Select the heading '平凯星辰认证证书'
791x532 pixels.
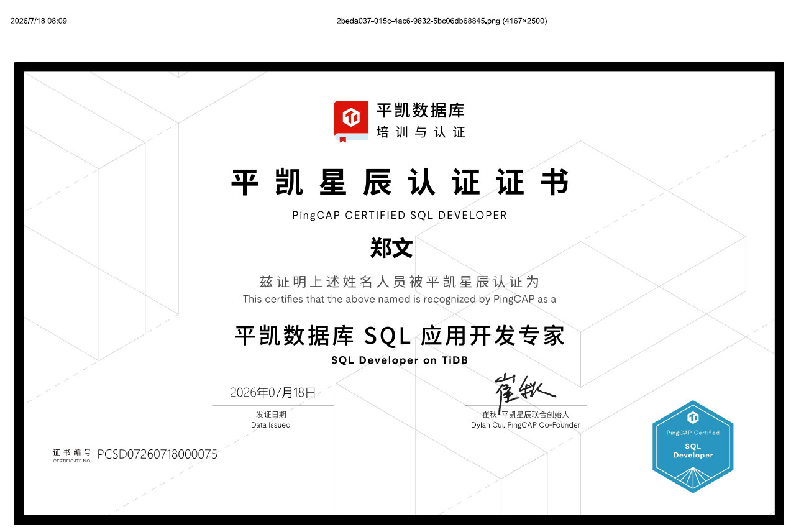coord(400,183)
